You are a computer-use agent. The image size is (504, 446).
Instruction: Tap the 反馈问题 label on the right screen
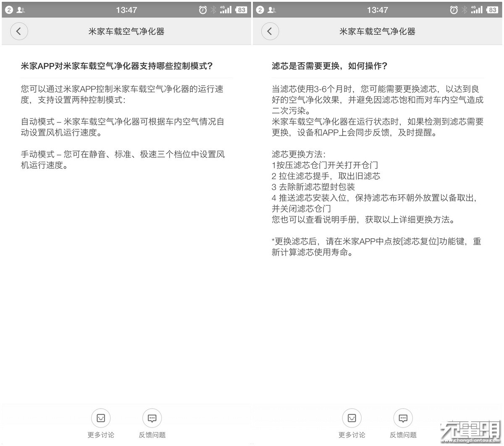coord(403,435)
